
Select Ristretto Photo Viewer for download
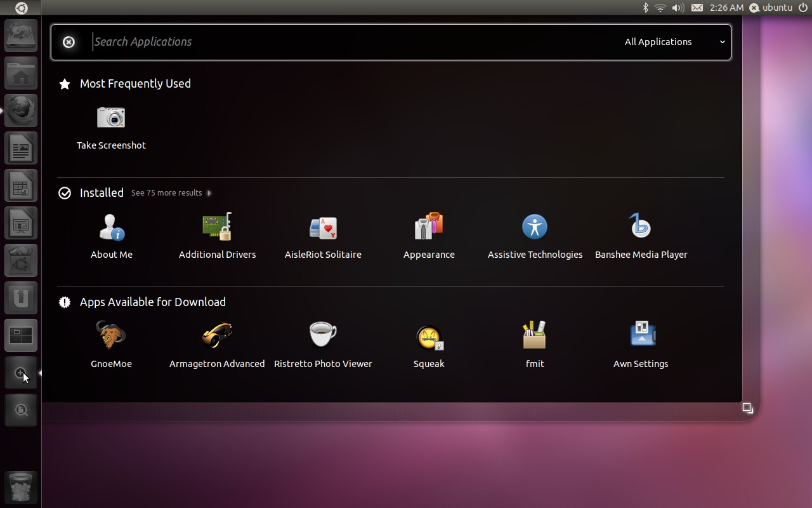[x=323, y=345]
